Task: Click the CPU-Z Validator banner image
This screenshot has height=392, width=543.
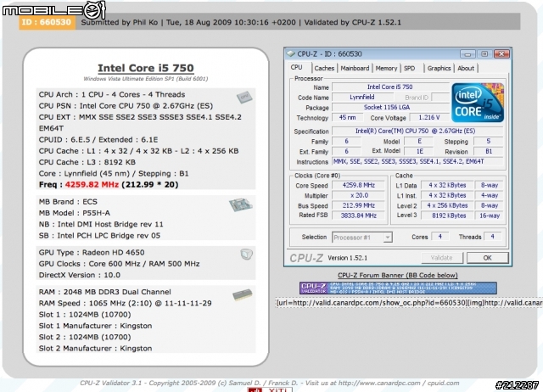Action: point(398,288)
